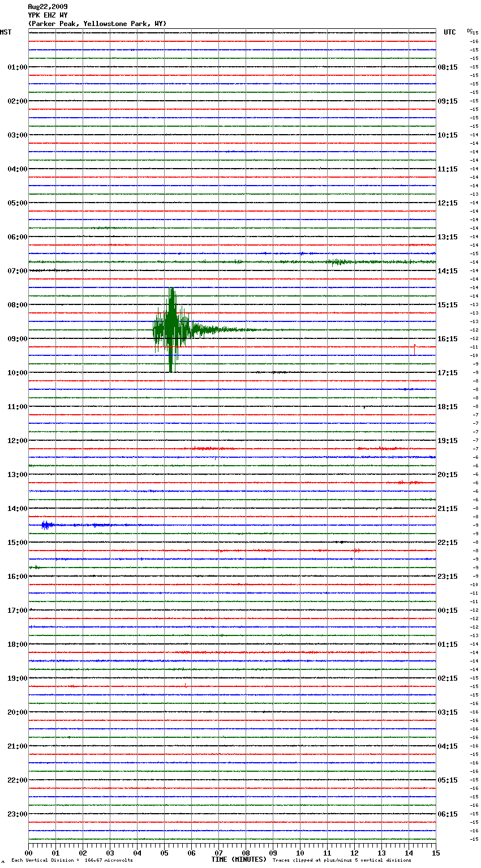The height and width of the screenshot is (868, 481).
Task: Select the 06:00 MST row label
Action: tap(17, 237)
